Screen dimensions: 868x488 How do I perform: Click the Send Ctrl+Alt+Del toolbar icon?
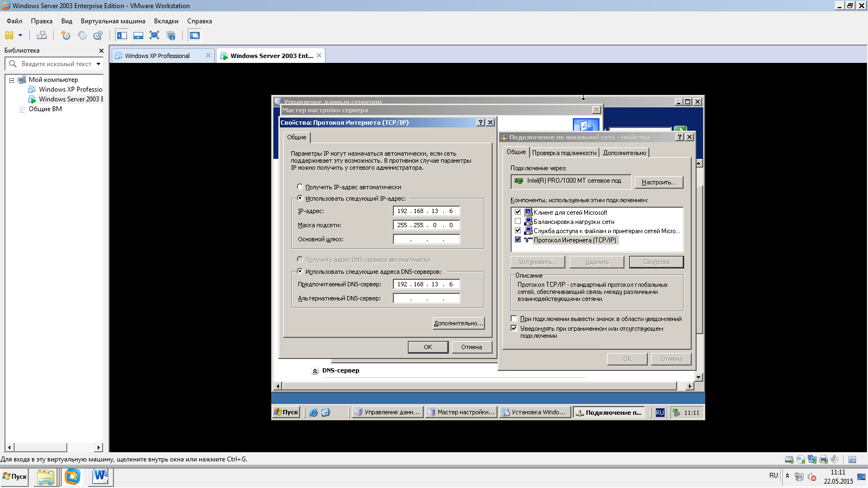(x=42, y=35)
